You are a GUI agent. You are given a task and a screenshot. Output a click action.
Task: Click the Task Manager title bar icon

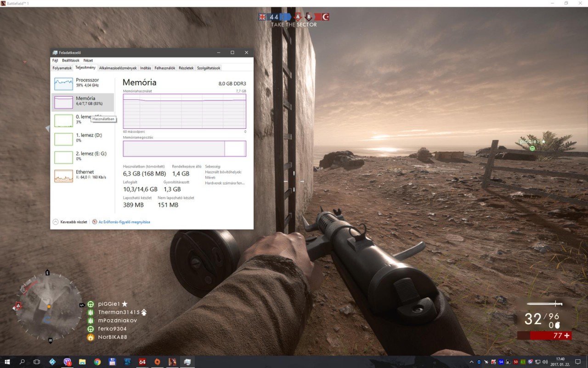tap(55, 52)
